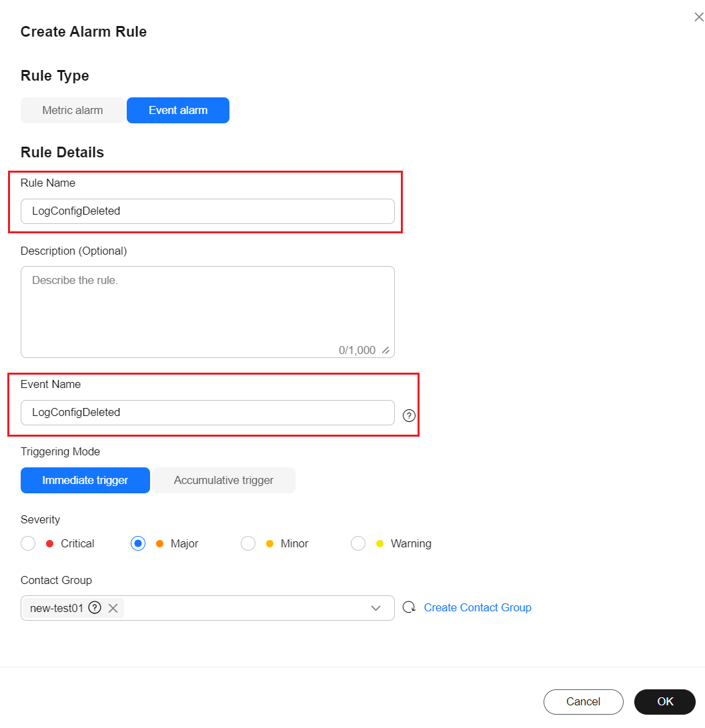
Task: Choose Accumulative trigger mode
Action: 223,480
